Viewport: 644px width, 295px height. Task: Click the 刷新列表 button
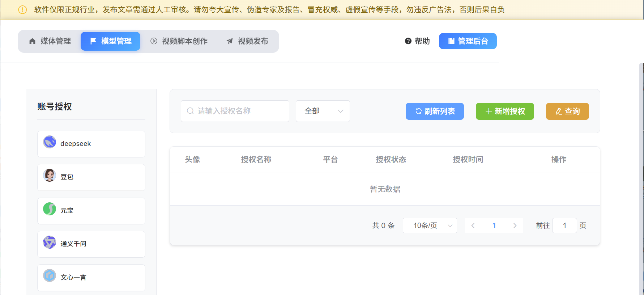(435, 111)
